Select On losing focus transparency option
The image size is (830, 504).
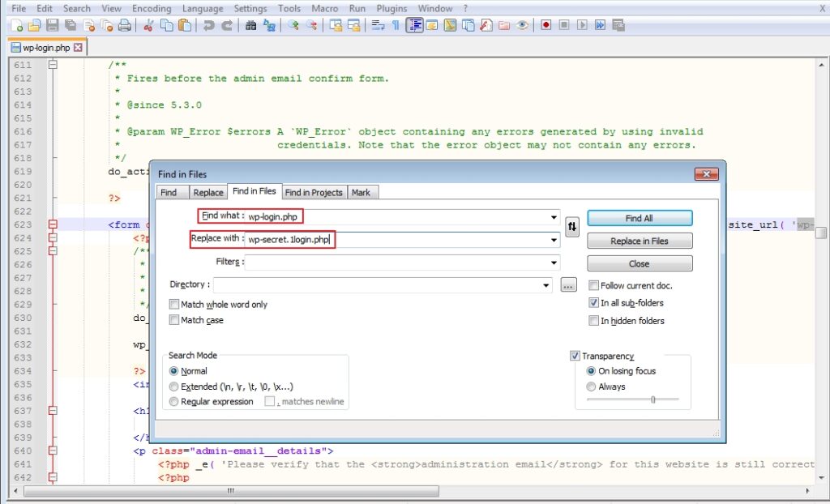tap(591, 371)
